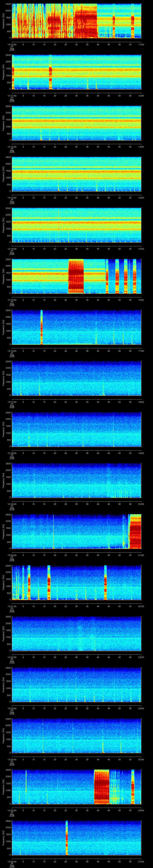The height and width of the screenshot is (868, 153).
Task: Click the 13:12:00 start time label
Action: pyautogui.click(x=12, y=147)
